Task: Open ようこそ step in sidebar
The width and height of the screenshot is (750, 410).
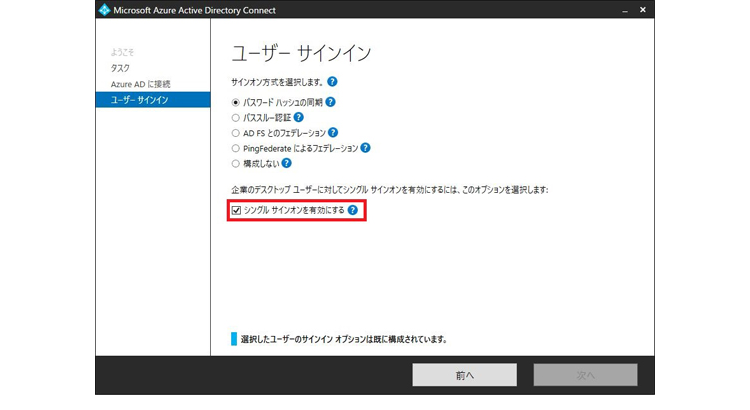Action: [122, 52]
